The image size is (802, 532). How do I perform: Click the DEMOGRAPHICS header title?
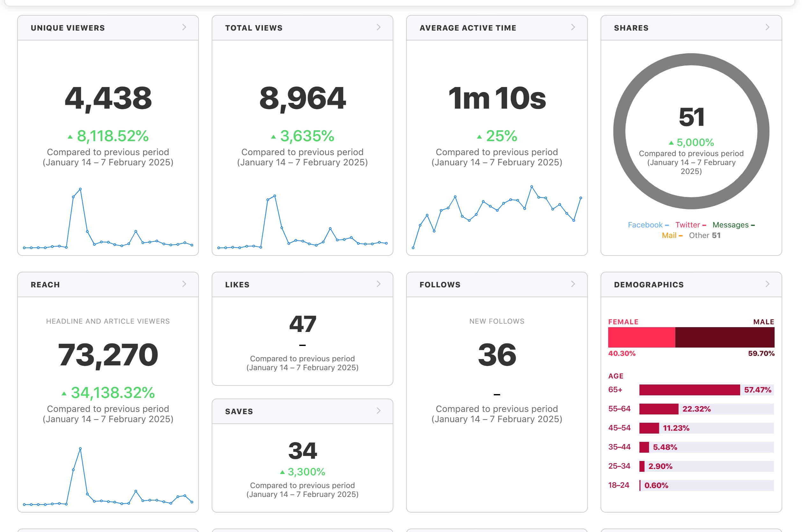click(x=649, y=285)
